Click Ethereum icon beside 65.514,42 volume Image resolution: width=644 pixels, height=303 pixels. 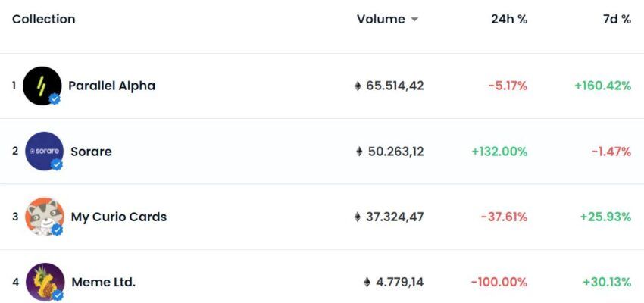[358, 86]
